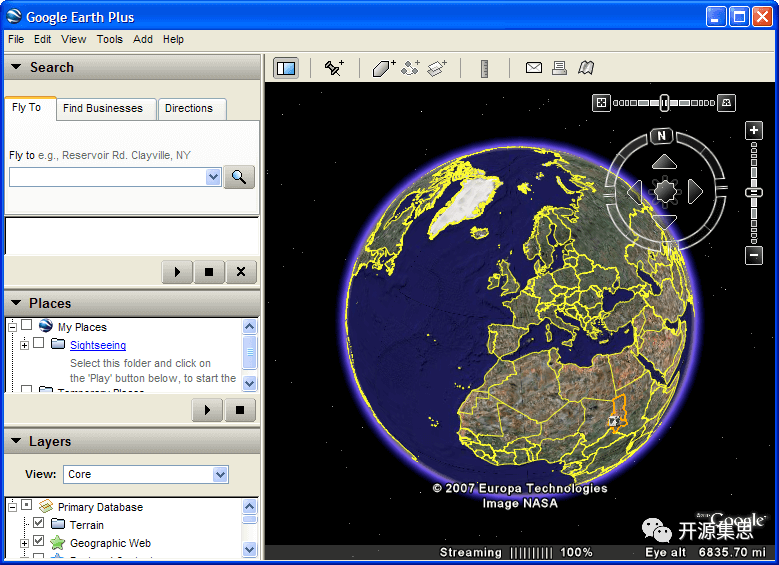Add a placemark with the pushpin tool

[x=334, y=68]
